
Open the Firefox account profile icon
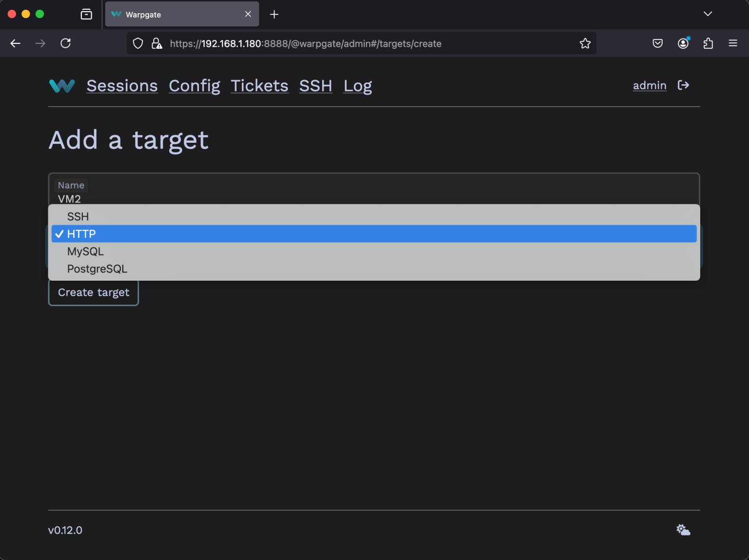pos(683,43)
